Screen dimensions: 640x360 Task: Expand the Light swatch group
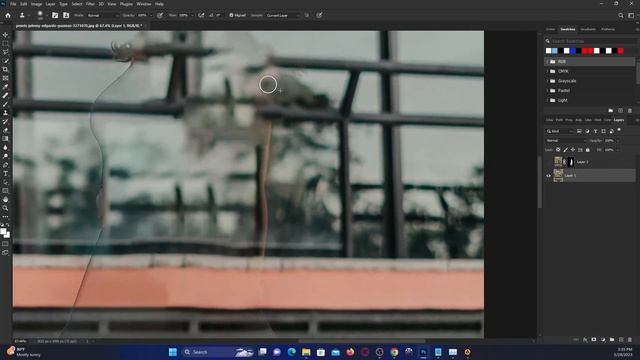click(x=547, y=100)
